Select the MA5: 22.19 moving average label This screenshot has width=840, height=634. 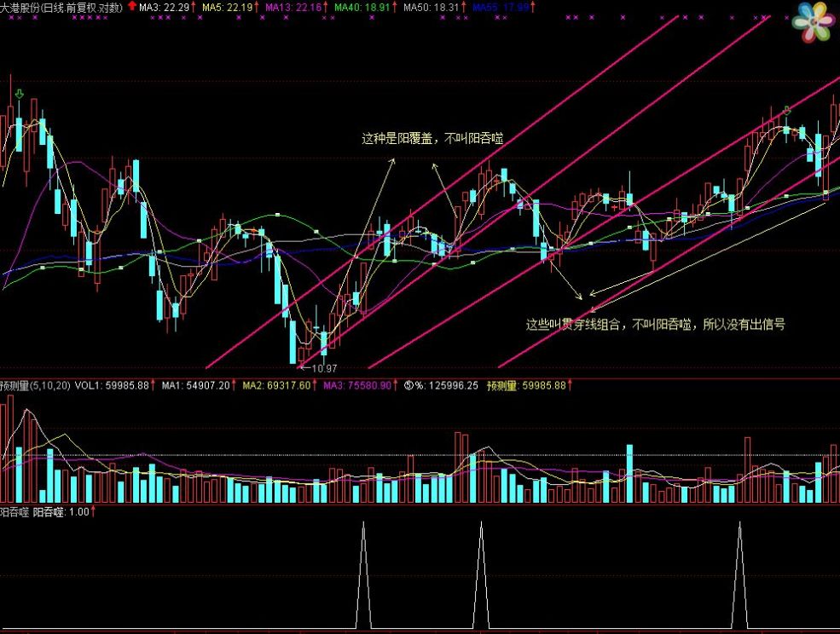coord(227,8)
